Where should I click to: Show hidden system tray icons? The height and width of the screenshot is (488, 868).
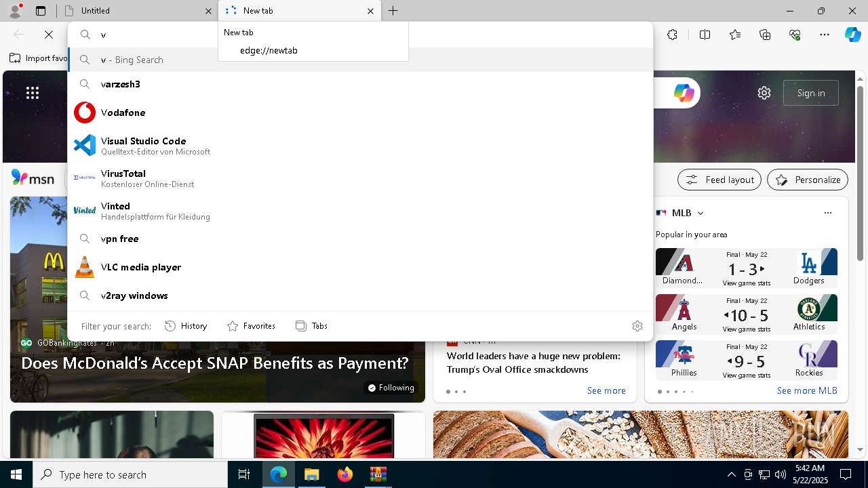coord(731,474)
